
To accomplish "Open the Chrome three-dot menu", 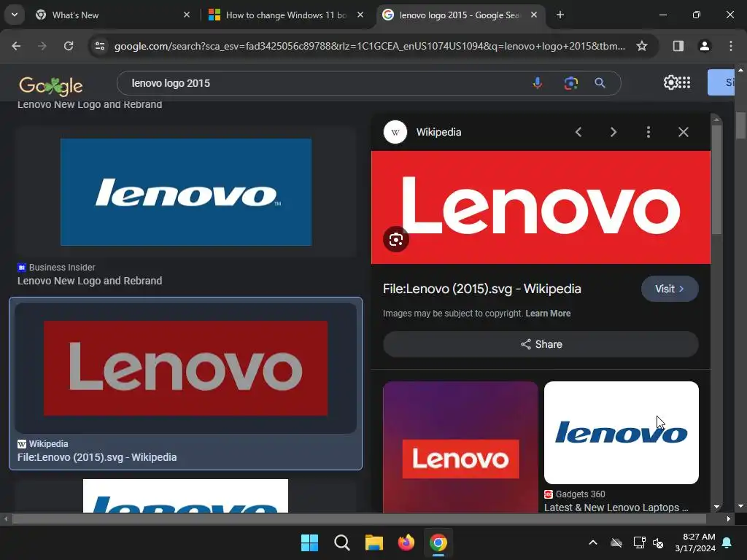I will tap(731, 46).
